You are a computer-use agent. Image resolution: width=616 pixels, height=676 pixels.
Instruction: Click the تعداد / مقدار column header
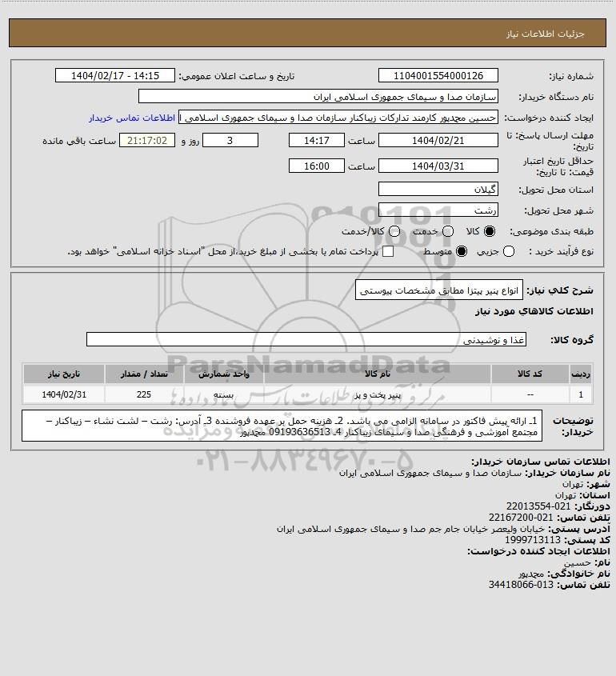click(144, 374)
